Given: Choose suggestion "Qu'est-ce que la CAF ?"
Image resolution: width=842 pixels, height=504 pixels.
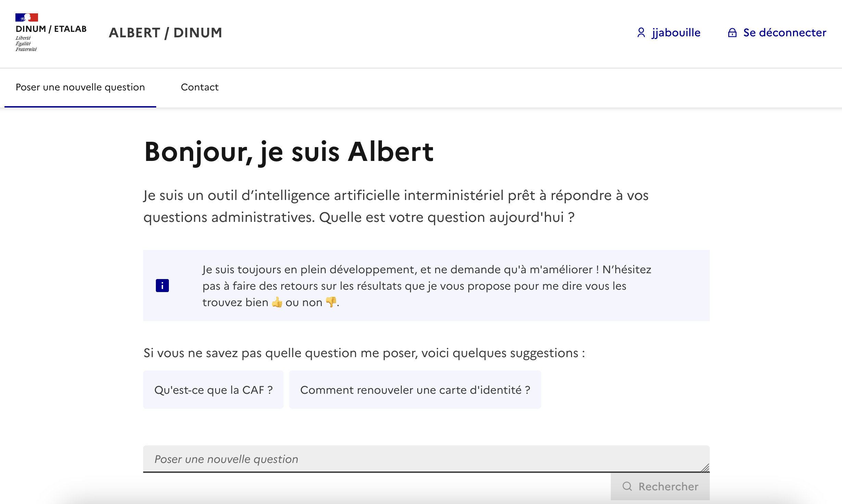Looking at the screenshot, I should pos(213,390).
